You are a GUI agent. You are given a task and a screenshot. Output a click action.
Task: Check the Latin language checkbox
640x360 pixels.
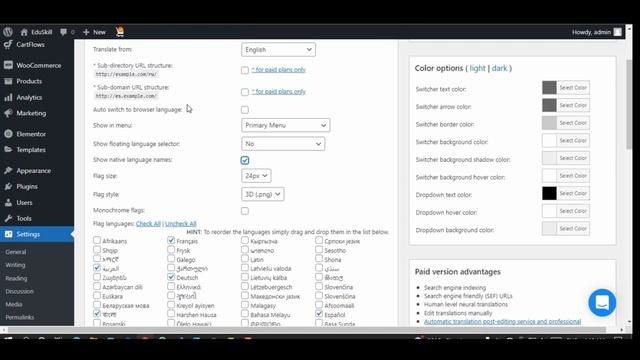[x=245, y=258]
